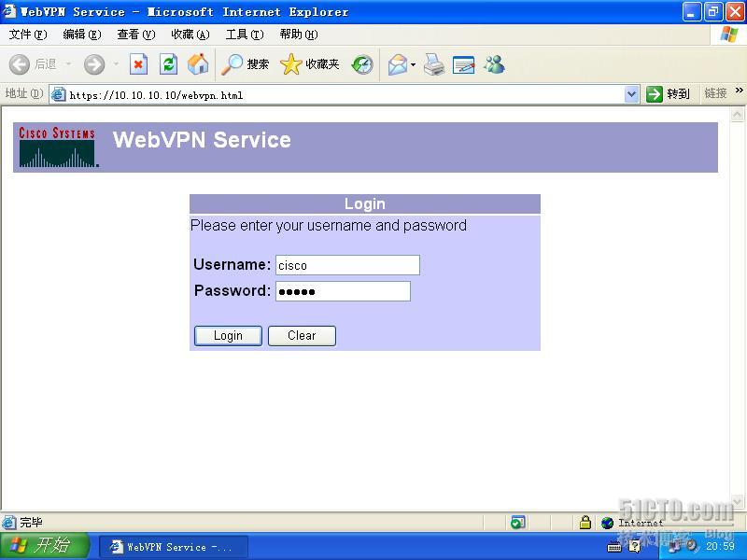Refresh the page with the green arrows icon
Screen dimensions: 747x560
pyautogui.click(x=168, y=64)
